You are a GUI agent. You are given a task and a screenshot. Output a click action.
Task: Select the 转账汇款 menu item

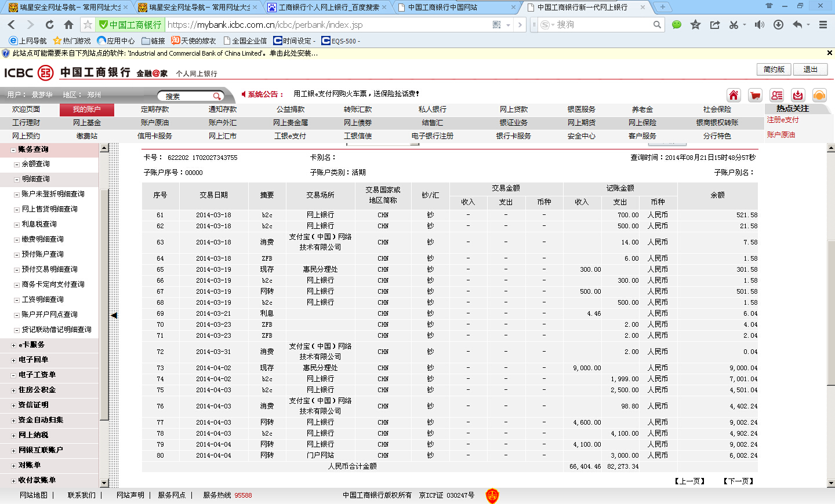click(358, 109)
